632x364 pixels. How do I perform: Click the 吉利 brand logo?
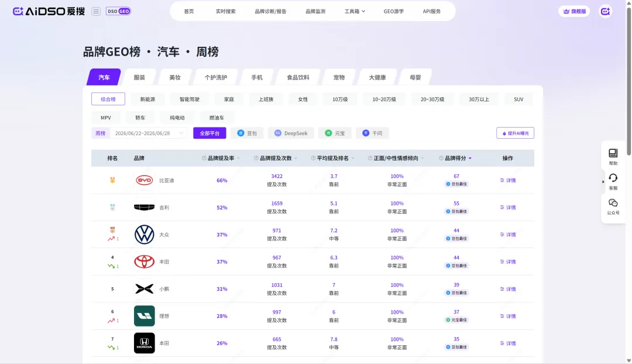click(x=145, y=207)
